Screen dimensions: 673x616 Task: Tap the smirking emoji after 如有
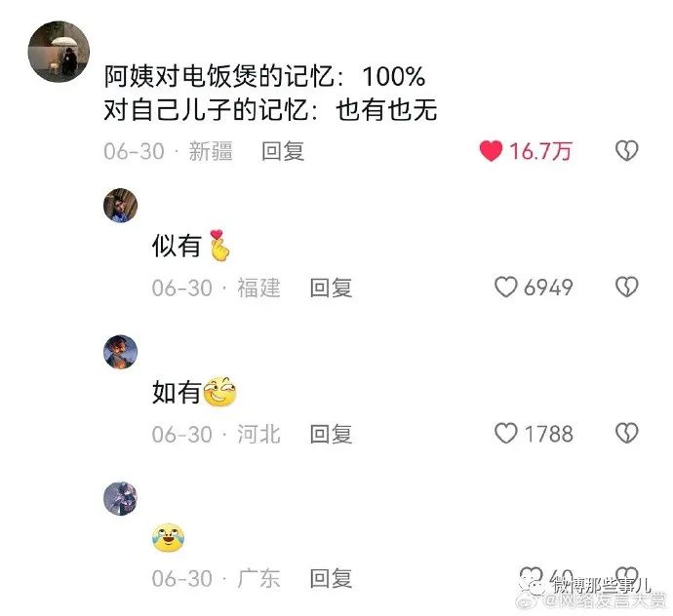(219, 392)
